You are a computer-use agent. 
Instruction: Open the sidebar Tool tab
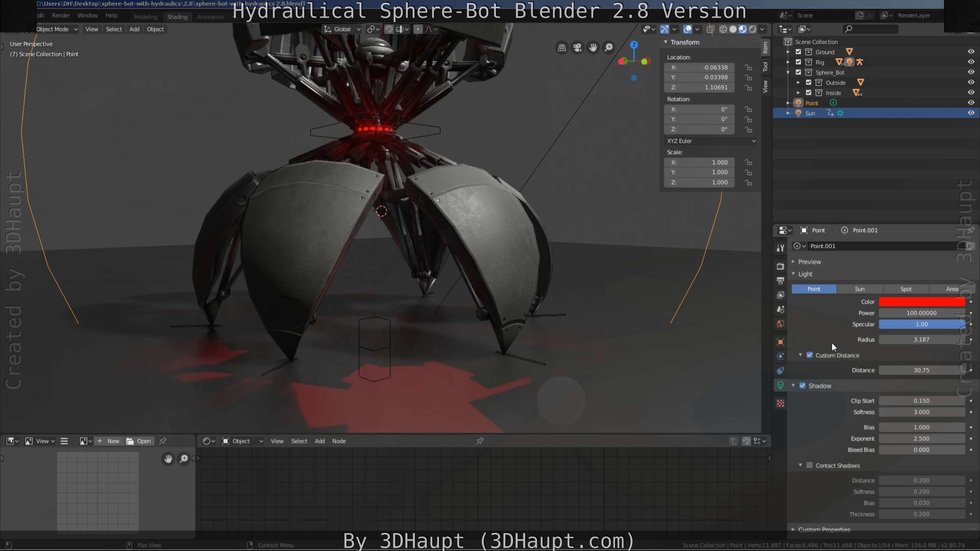tap(765, 67)
